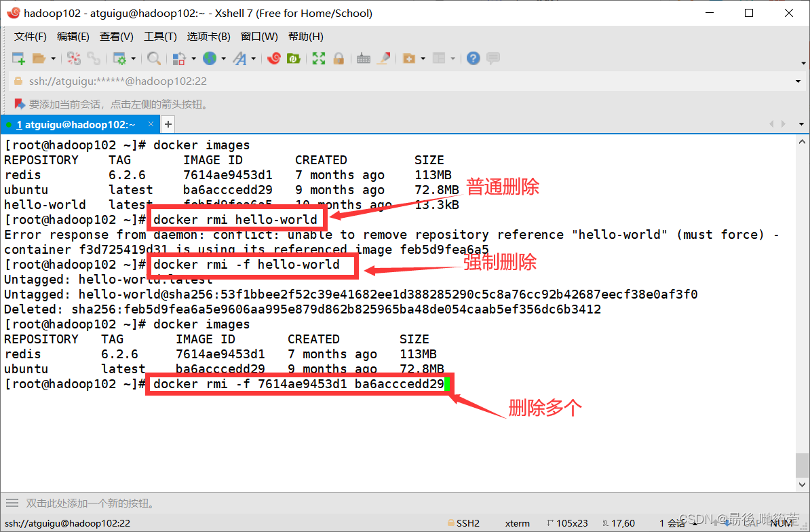Click the Disconnect icon
810x532 pixels.
[74, 58]
